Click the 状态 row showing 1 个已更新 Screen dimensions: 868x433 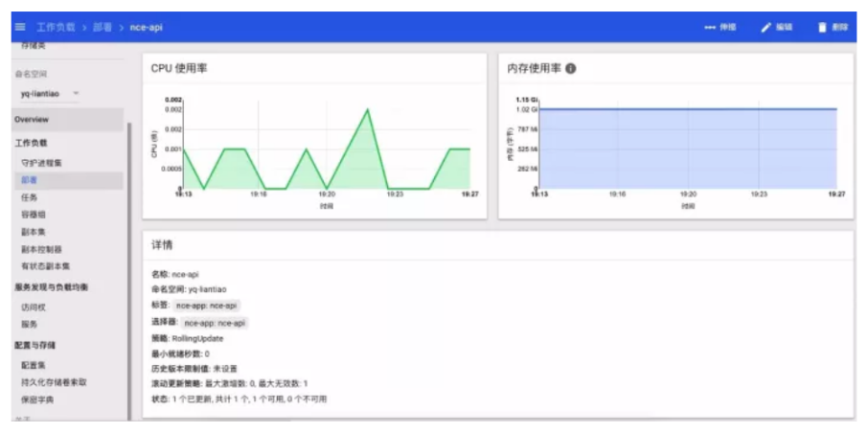click(x=240, y=399)
